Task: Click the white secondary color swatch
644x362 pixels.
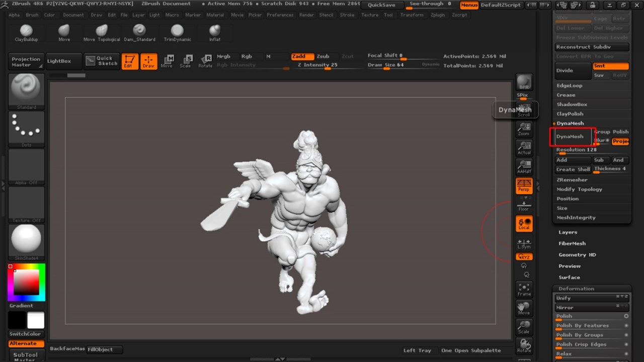Action: [36, 320]
